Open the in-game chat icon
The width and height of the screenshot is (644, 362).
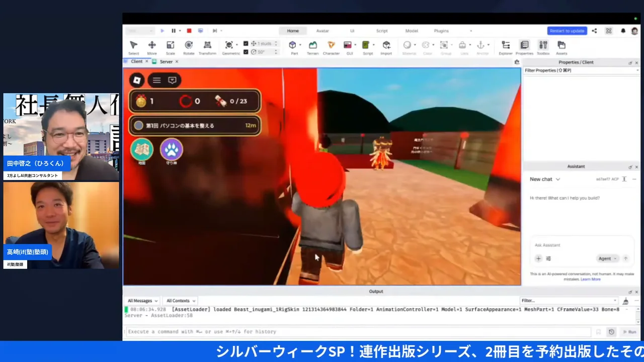(x=172, y=80)
